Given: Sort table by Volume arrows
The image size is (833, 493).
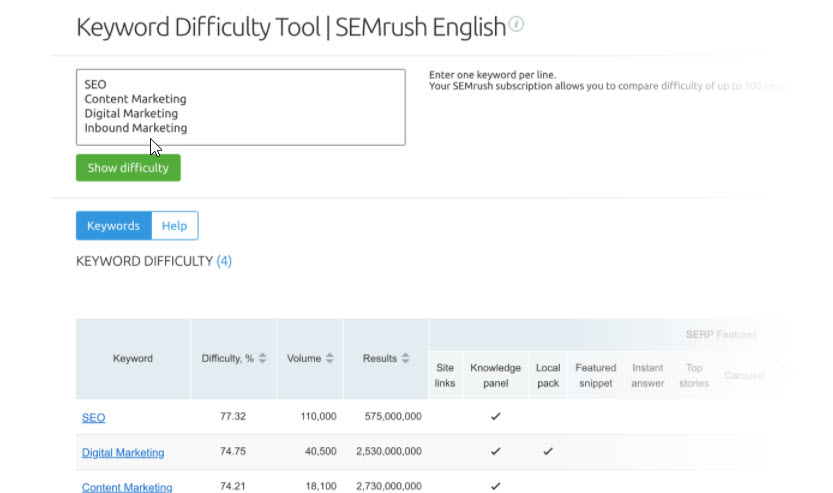Looking at the screenshot, I should click(329, 359).
